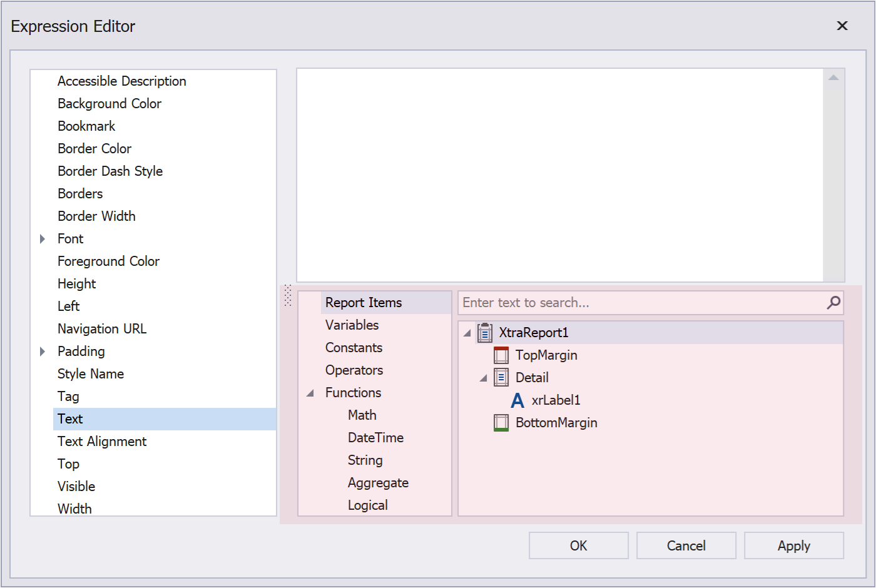The height and width of the screenshot is (588, 876).
Task: Apply the expression changes
Action: pyautogui.click(x=793, y=545)
